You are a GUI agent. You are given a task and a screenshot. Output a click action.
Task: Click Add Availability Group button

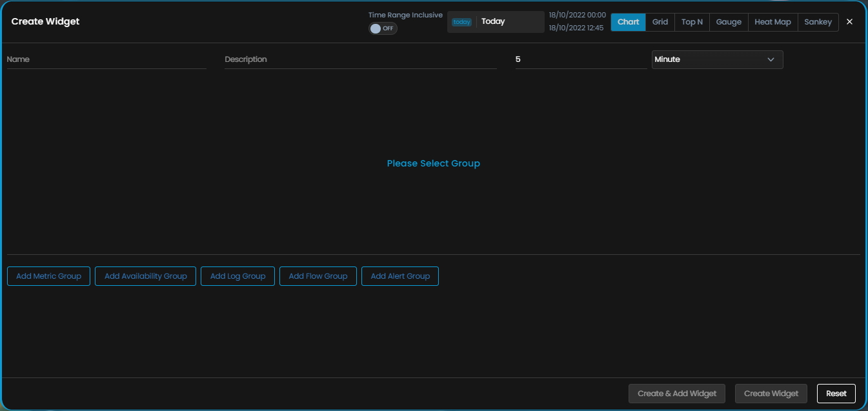(x=145, y=276)
